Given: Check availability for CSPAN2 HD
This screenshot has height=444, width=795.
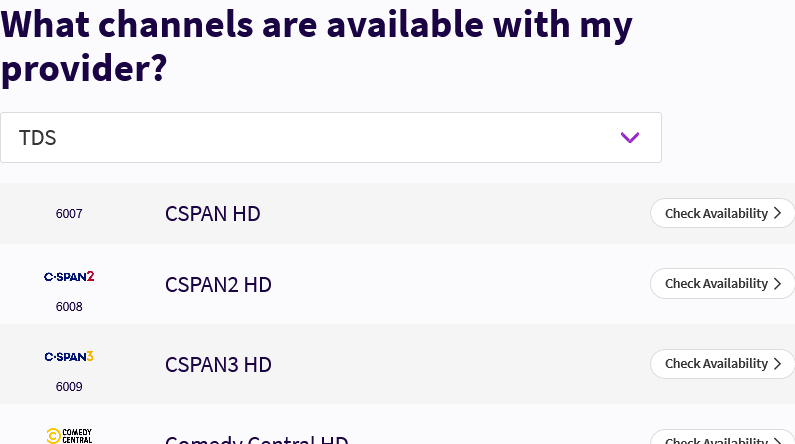Looking at the screenshot, I should pos(716,283).
